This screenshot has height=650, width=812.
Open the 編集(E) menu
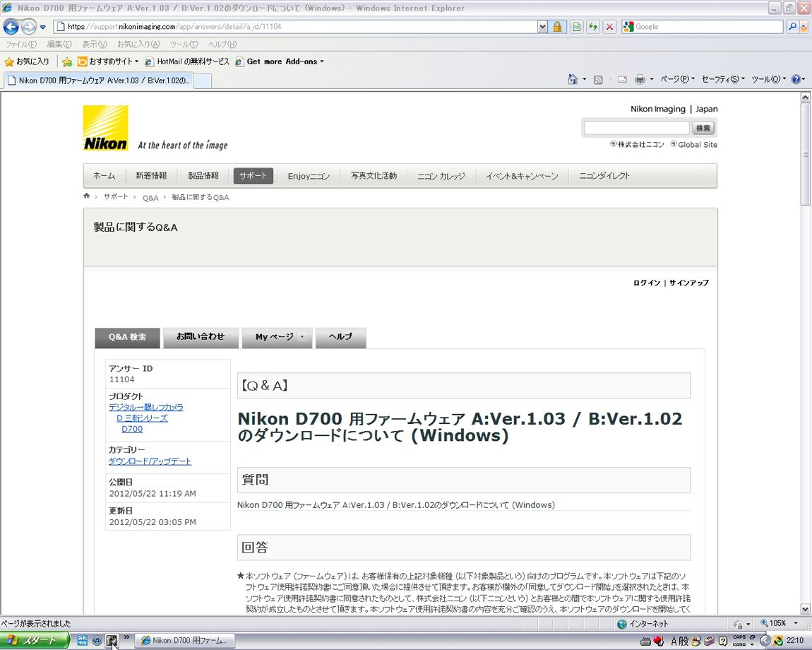click(x=59, y=45)
